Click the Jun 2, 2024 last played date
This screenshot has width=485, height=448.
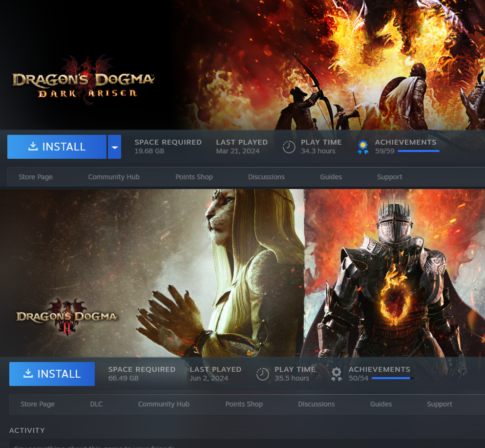point(209,378)
